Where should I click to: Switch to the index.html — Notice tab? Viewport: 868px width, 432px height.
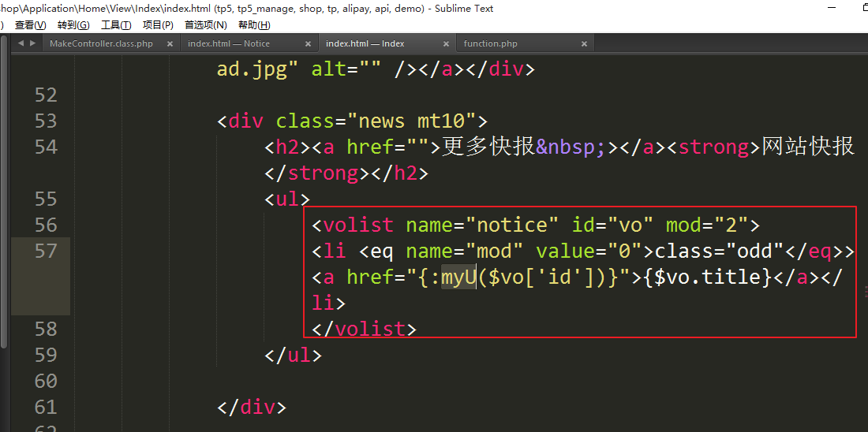tap(229, 44)
